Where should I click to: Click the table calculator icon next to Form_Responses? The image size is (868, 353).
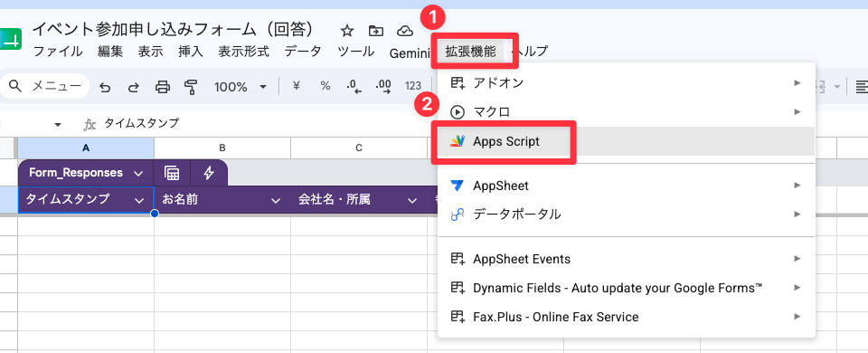[x=172, y=173]
